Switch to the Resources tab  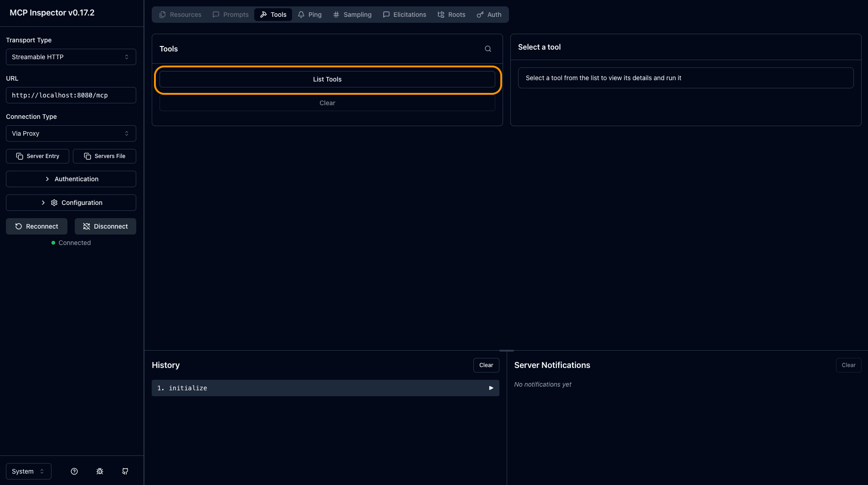[180, 15]
